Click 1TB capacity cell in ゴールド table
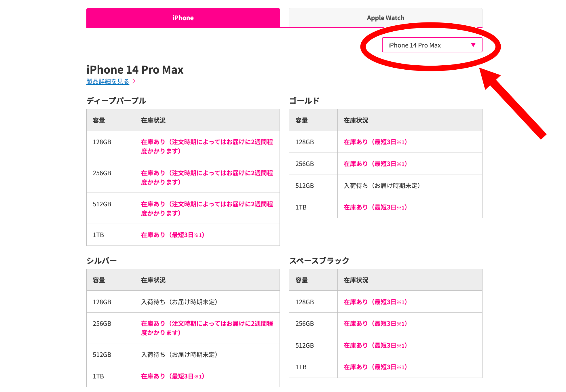 (313, 207)
